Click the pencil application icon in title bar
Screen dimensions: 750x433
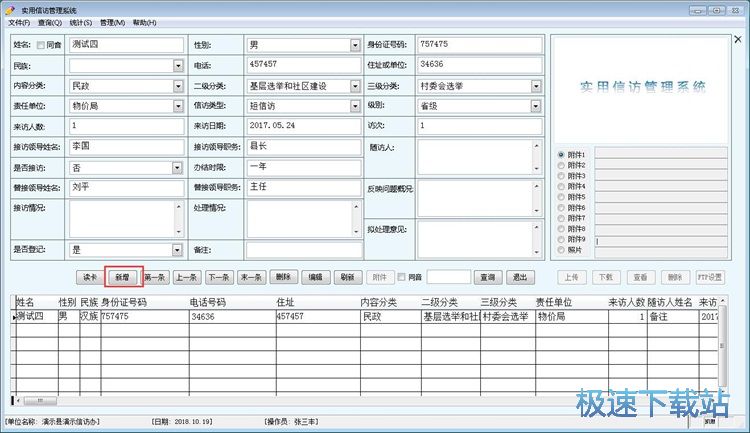(10, 10)
